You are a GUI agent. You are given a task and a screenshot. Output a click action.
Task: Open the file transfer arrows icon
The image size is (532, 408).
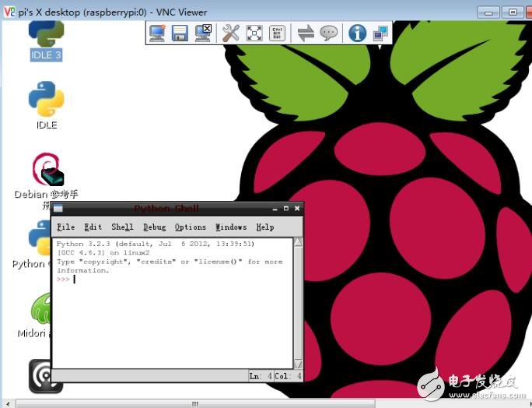click(306, 33)
